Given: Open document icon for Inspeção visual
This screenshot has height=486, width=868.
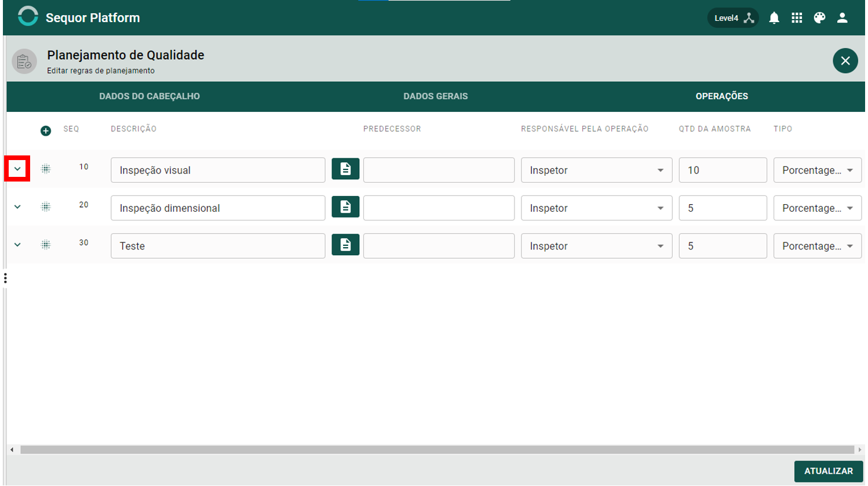Looking at the screenshot, I should click(x=345, y=169).
